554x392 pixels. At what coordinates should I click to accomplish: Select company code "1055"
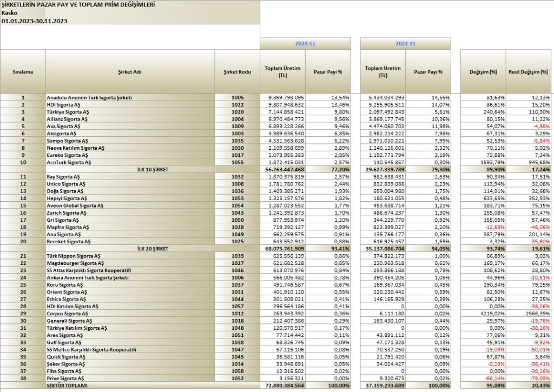point(238,162)
